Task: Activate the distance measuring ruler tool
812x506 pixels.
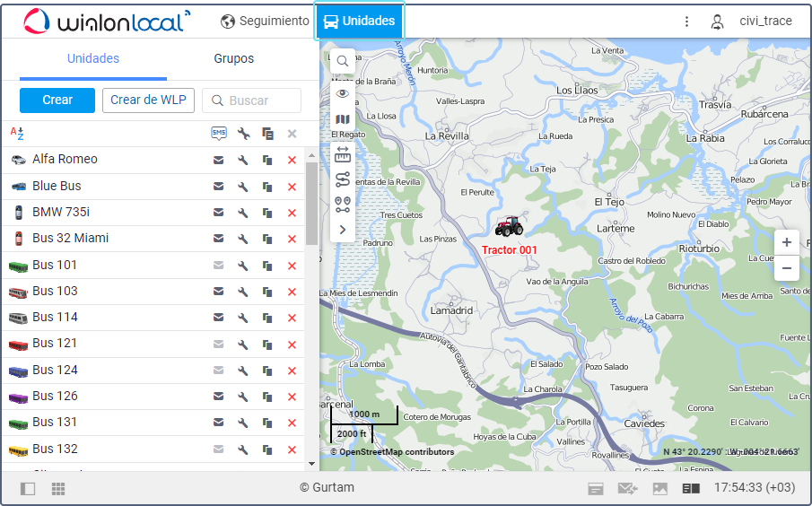Action: click(343, 153)
